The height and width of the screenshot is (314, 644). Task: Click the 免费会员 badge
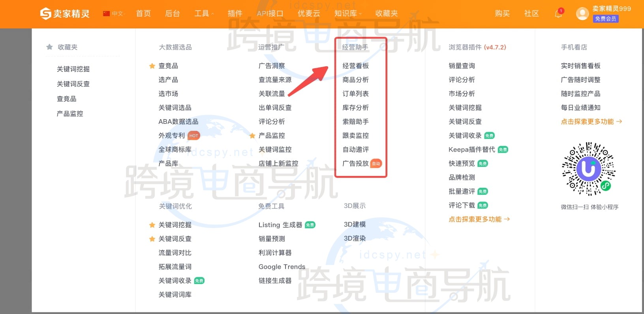(605, 19)
